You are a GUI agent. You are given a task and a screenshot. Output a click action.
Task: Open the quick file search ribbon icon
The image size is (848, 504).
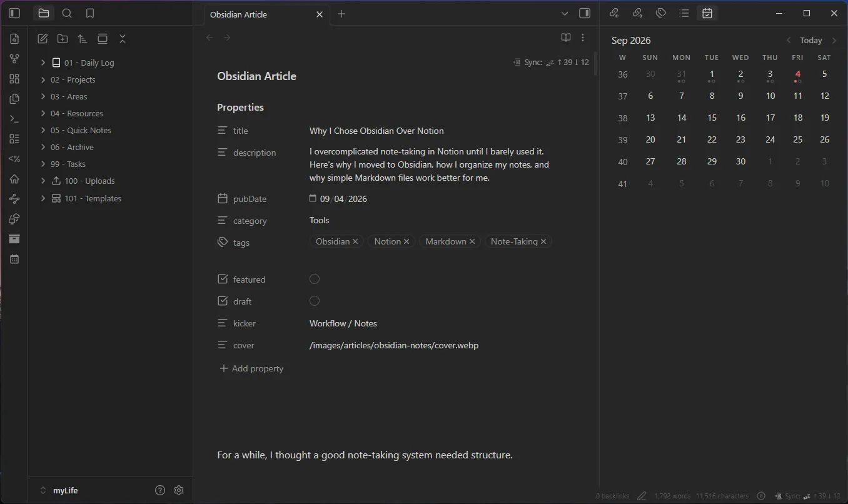point(14,39)
